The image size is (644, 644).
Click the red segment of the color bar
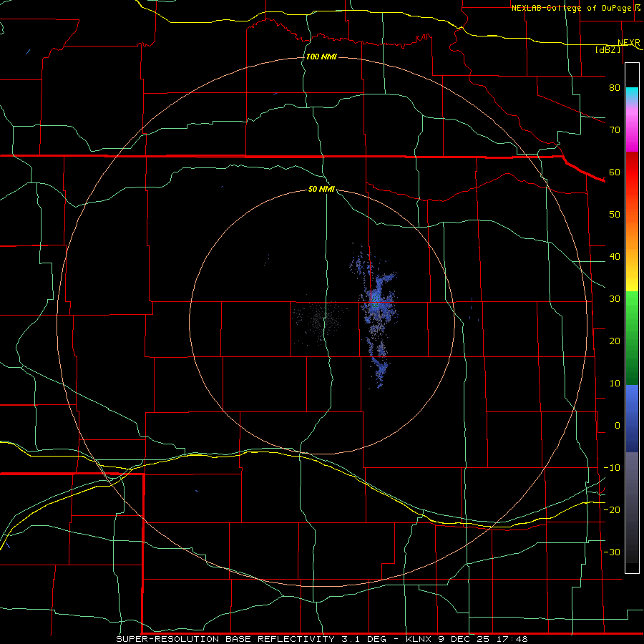[x=632, y=172]
